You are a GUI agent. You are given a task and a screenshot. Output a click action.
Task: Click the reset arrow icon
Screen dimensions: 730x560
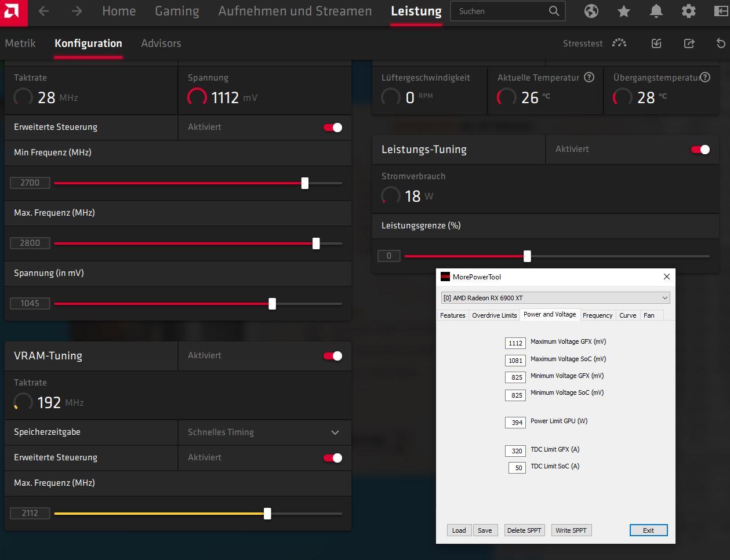tap(721, 43)
